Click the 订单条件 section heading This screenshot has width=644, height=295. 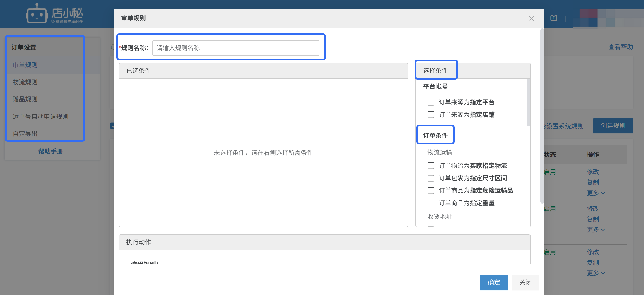pos(435,136)
